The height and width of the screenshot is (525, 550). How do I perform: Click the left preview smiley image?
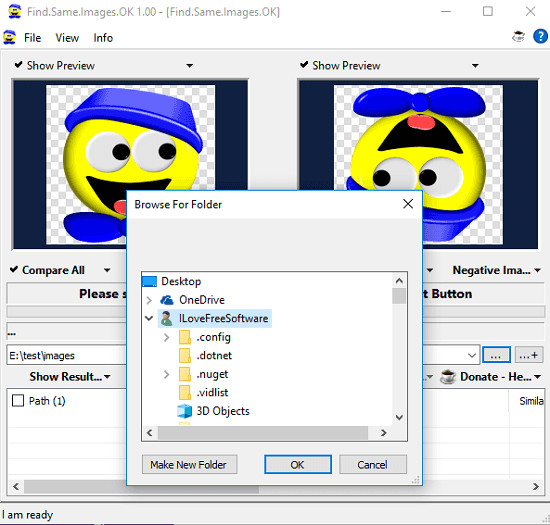pyautogui.click(x=130, y=164)
